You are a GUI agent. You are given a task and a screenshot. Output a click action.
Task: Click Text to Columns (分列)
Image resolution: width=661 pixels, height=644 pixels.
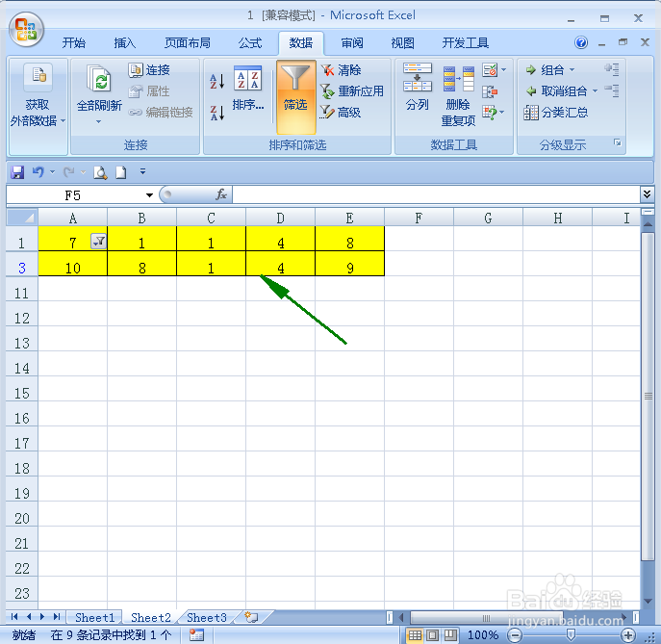[x=418, y=88]
